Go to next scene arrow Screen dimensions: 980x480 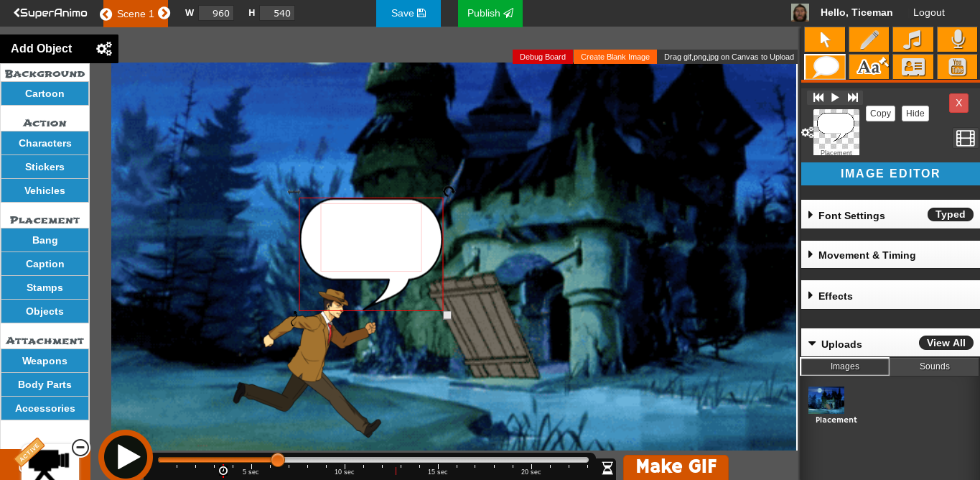coord(164,14)
